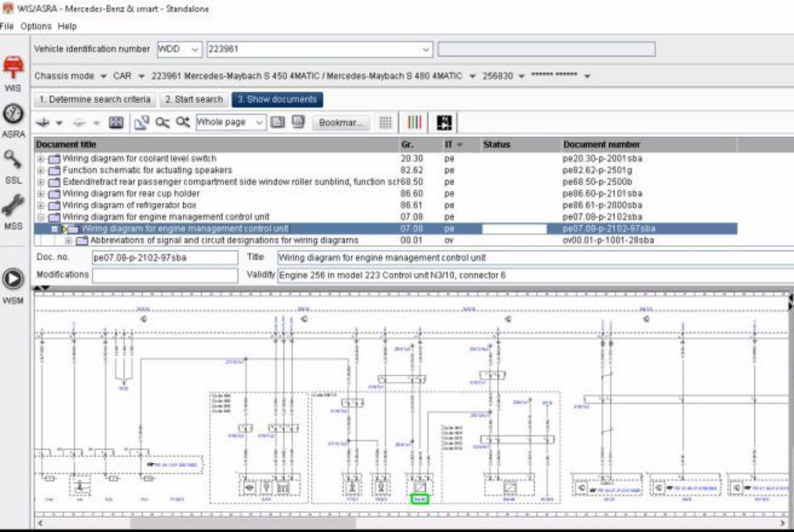Switch to the ASRA gauge module
Viewport: 794px width, 532px height.
[x=13, y=114]
